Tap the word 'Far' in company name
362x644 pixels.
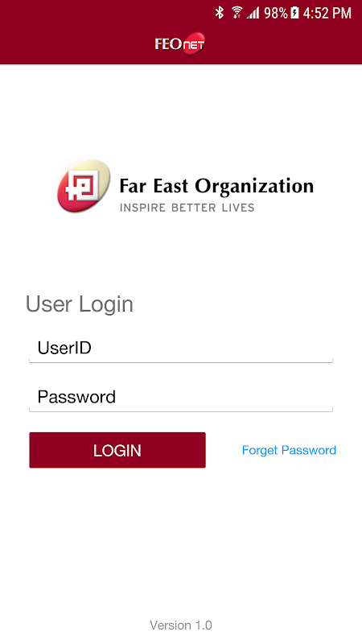point(133,187)
